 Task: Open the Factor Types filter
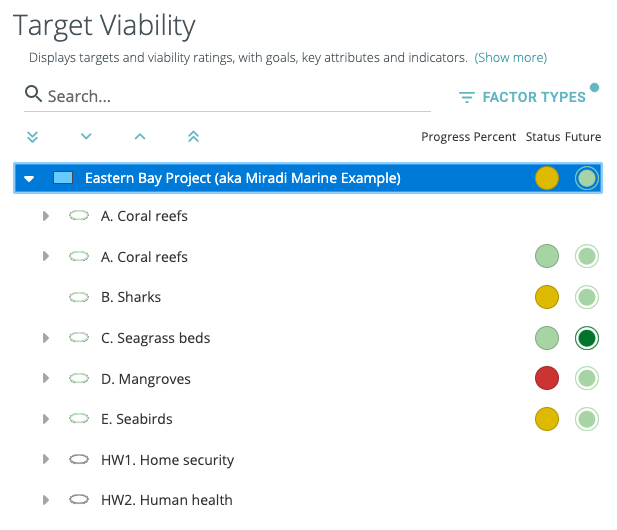(x=522, y=97)
